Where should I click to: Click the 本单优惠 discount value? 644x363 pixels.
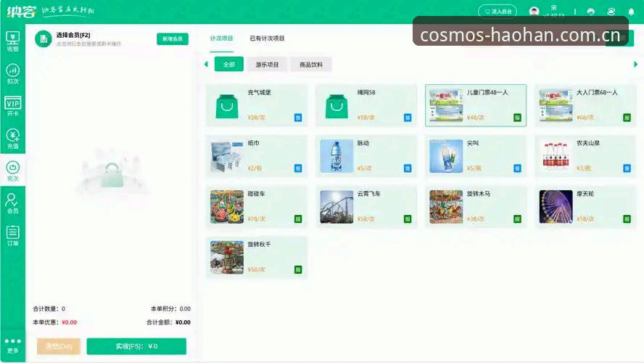click(70, 322)
